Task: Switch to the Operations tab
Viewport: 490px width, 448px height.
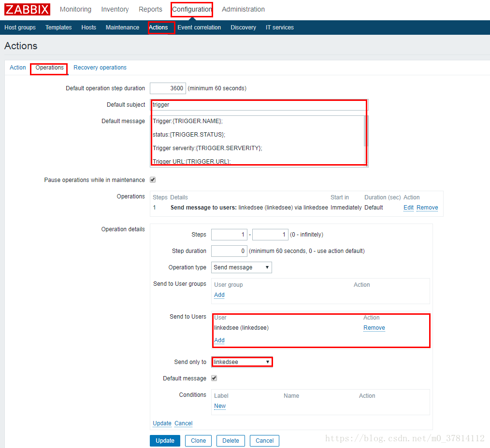Action: [49, 68]
